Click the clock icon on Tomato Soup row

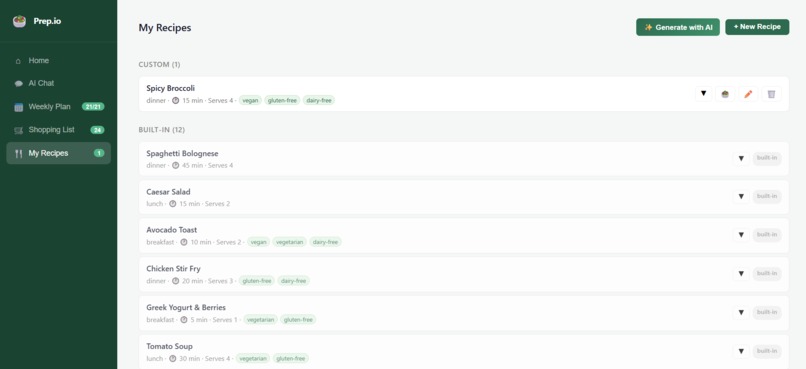click(173, 359)
